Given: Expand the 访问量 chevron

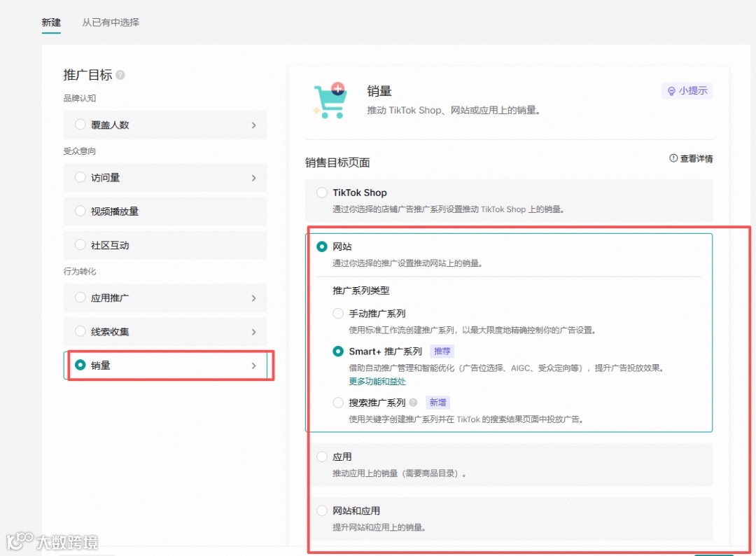Looking at the screenshot, I should pyautogui.click(x=253, y=178).
